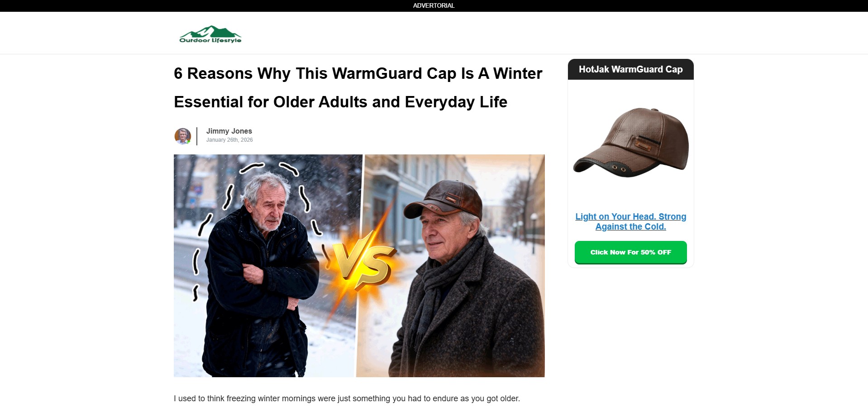Click the Outdoor Lifestyle mountain logo
868x413 pixels.
[210, 34]
